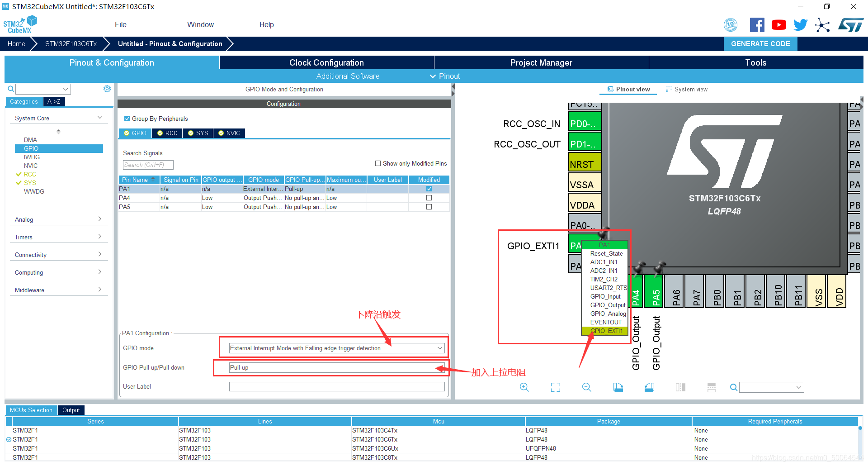Zoom out on the pinout view
The image size is (868, 466).
[x=587, y=387]
